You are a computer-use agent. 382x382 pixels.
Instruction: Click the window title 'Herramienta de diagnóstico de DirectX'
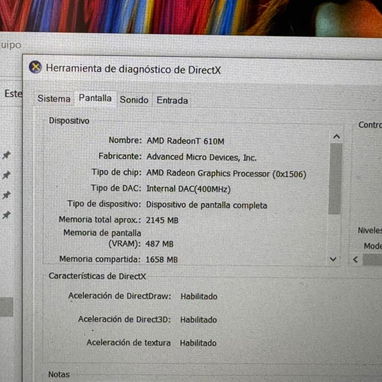[133, 69]
